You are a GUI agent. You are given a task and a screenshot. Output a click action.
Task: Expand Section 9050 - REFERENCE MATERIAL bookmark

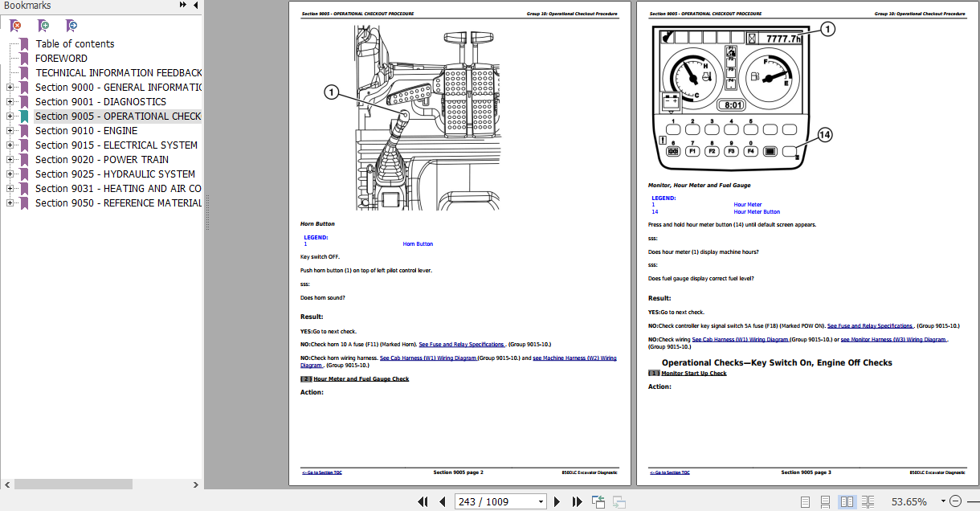pyautogui.click(x=10, y=203)
